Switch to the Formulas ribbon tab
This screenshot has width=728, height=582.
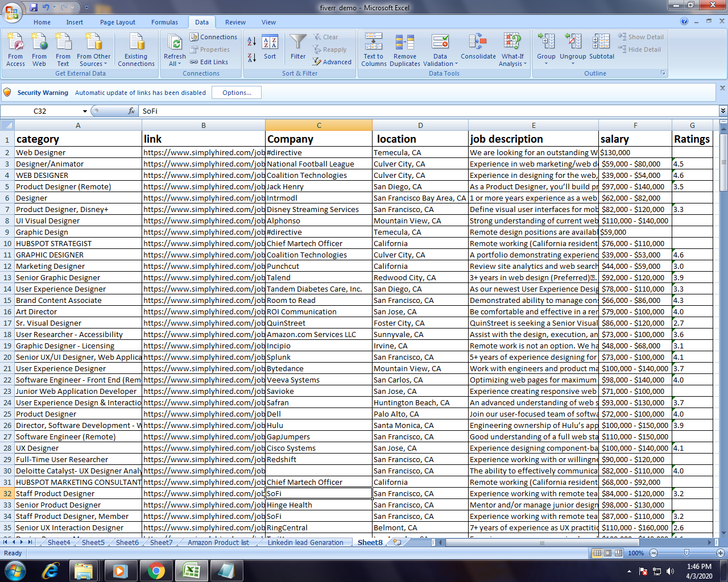click(164, 22)
